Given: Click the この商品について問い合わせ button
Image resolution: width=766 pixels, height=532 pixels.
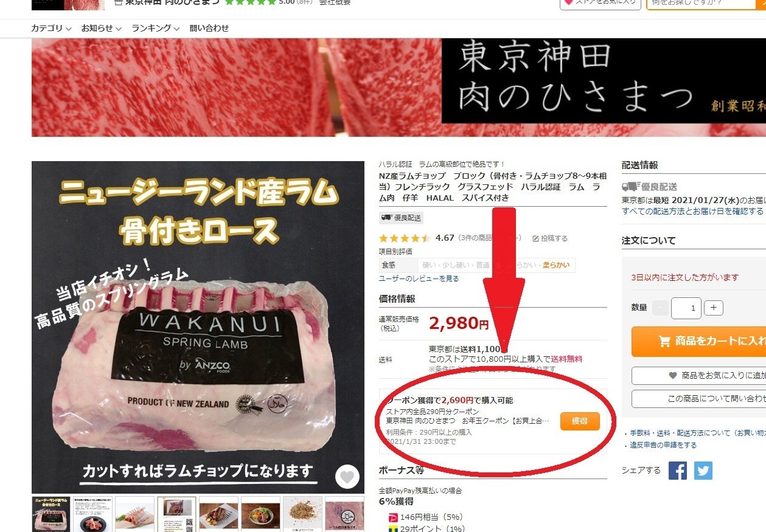Looking at the screenshot, I should [698, 399].
